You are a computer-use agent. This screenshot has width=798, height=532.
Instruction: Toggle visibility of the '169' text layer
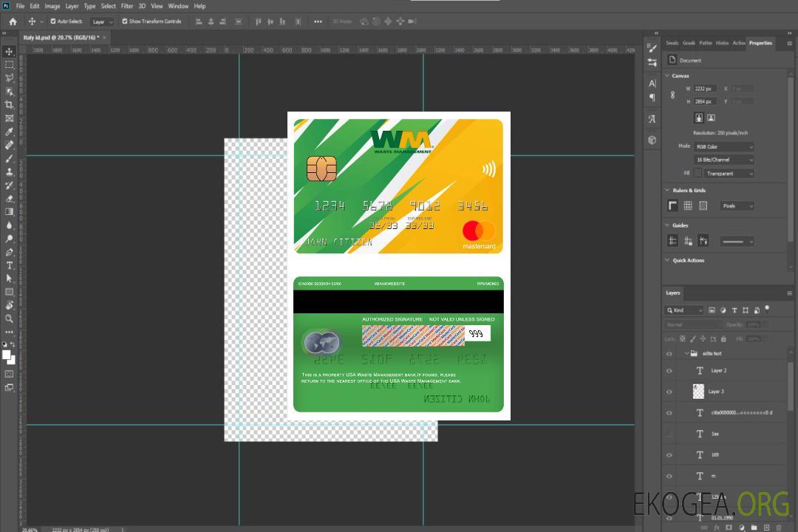tap(669, 455)
